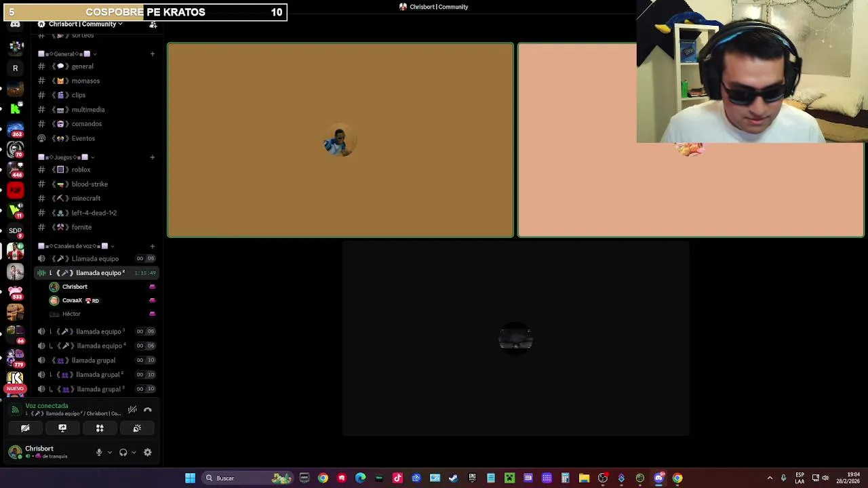868x488 pixels.
Task: Open Discord home direct messages icon
Action: coord(15,25)
